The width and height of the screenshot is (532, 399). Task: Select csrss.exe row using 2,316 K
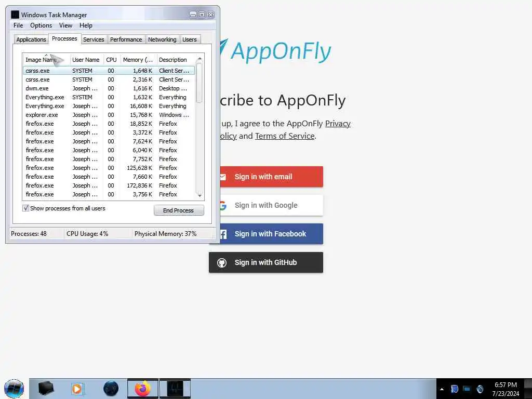(109, 79)
